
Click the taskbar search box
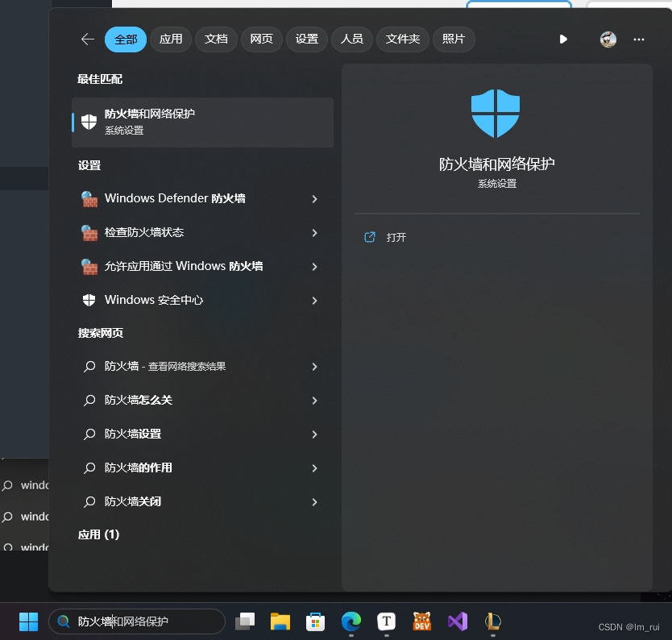point(137,621)
